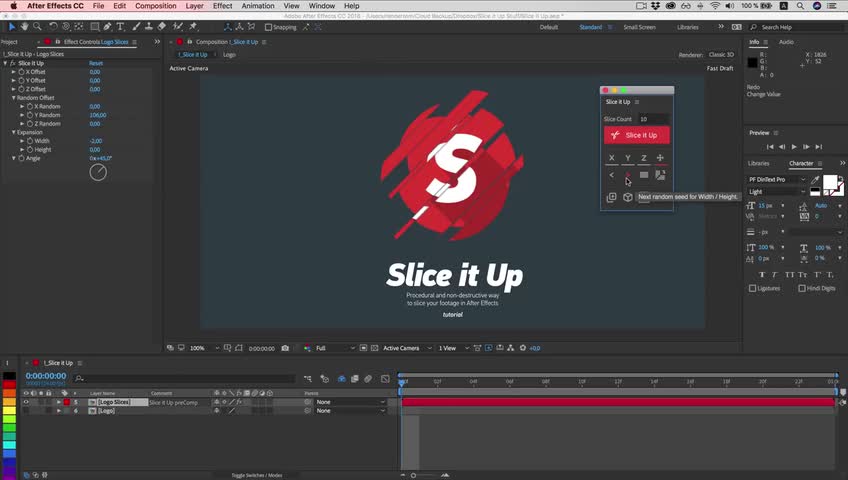
Task: Click the white fill color swatch
Action: [829, 182]
